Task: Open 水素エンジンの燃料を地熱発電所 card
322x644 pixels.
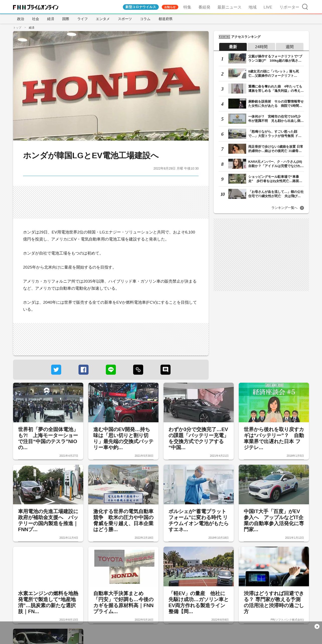Action: point(48,585)
